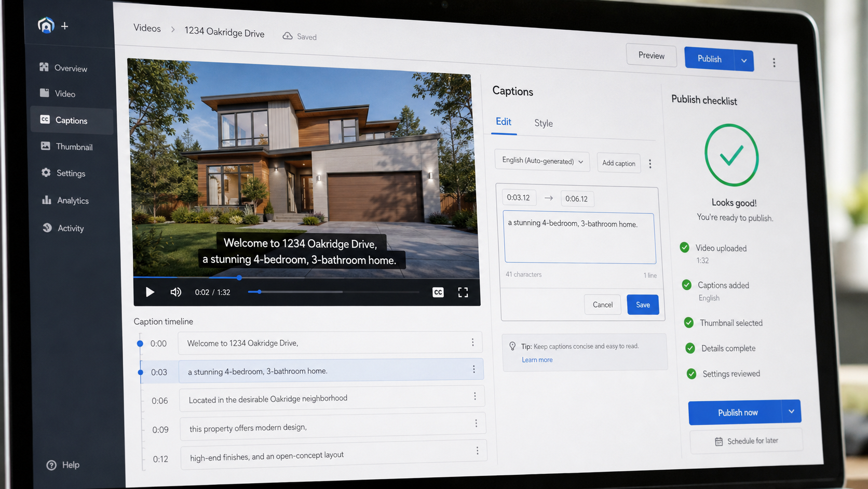
Task: Click the video progress bar
Action: [306, 277]
